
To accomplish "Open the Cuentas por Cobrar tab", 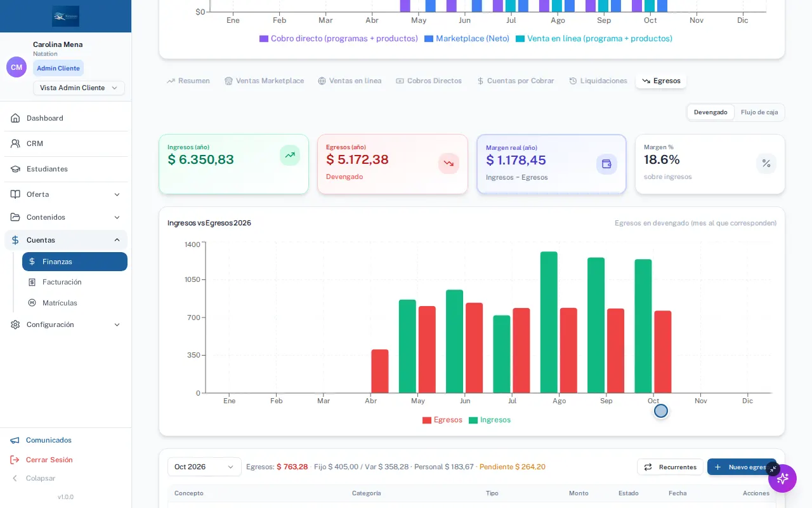I will [515, 81].
